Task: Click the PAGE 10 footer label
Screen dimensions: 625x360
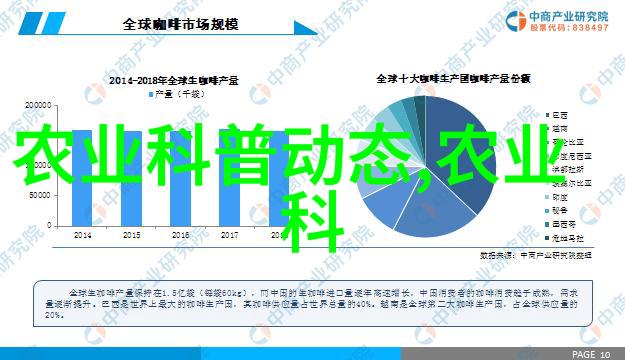Action: [x=591, y=354]
